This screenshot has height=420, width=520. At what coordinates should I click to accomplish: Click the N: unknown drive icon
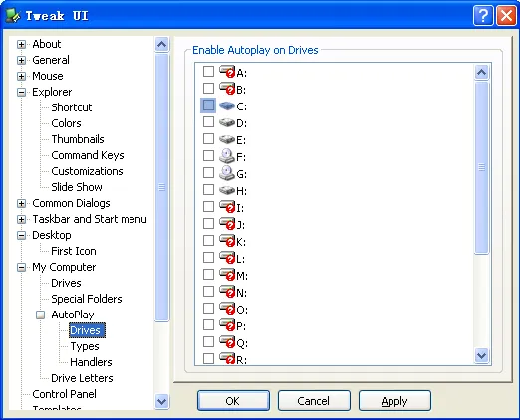click(x=227, y=292)
